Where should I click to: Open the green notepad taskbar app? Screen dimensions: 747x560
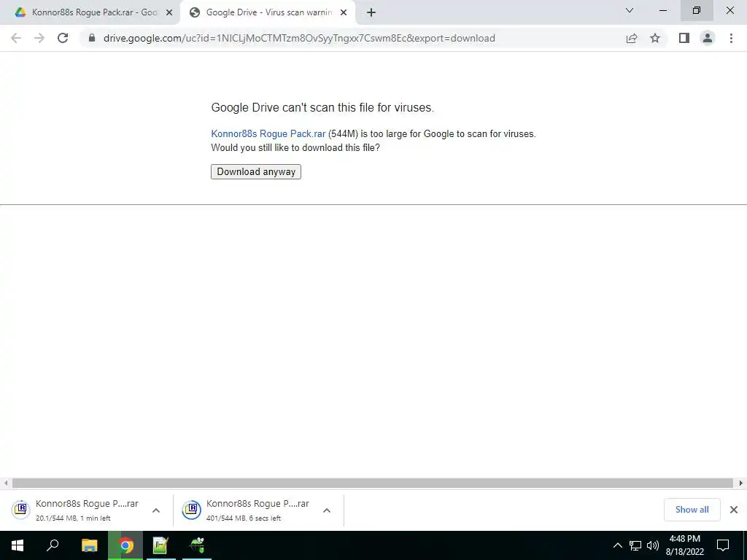click(x=160, y=545)
